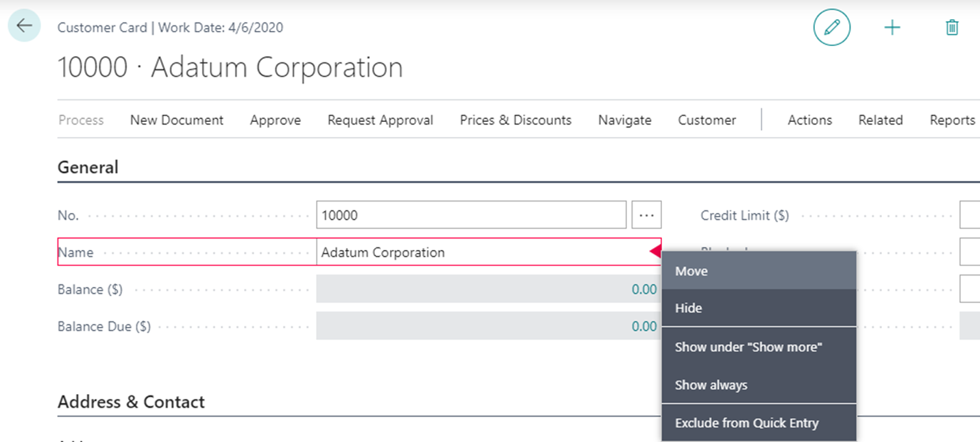Collapse Address & Contact section header
Viewport: 980px width, 442px height.
tap(131, 402)
